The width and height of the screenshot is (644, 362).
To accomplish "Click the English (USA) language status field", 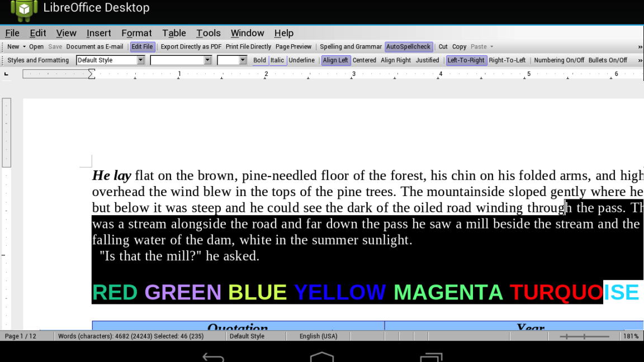I will (318, 336).
